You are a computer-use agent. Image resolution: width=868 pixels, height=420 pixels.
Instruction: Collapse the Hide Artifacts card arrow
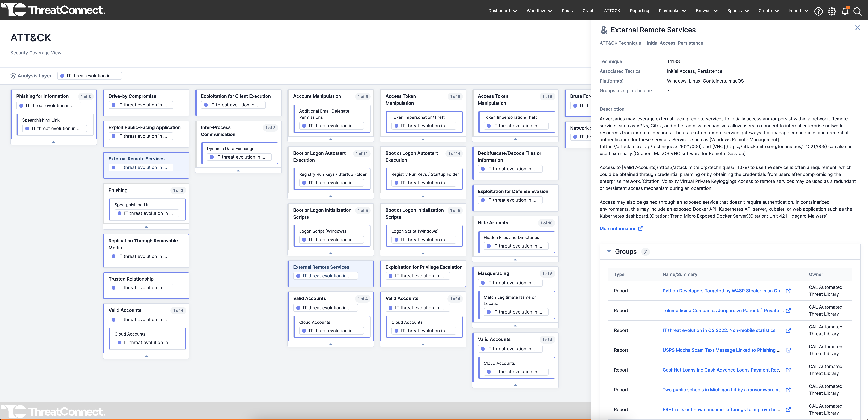pos(515,260)
